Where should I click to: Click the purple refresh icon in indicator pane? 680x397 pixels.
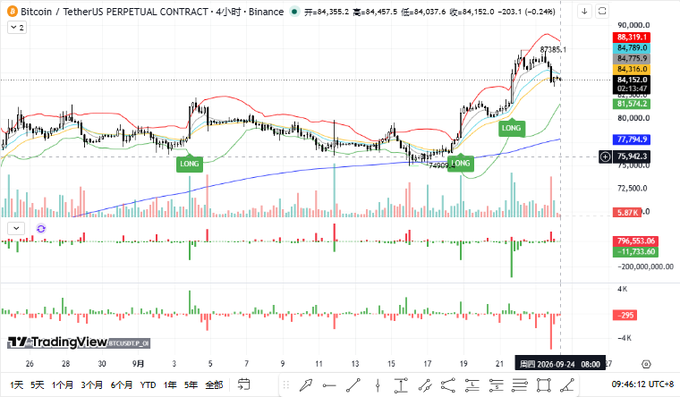(x=41, y=229)
